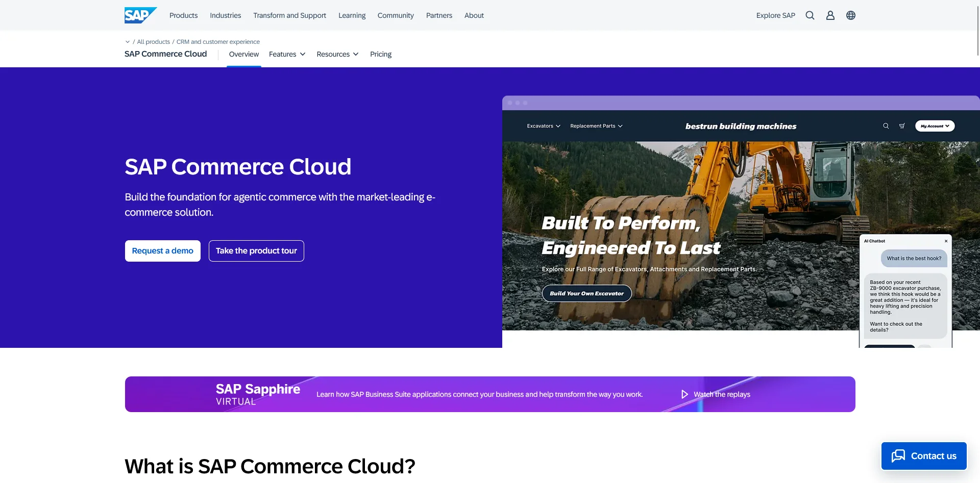The image size is (980, 483).
Task: Close the AI Chatbot panel with X
Action: 946,241
